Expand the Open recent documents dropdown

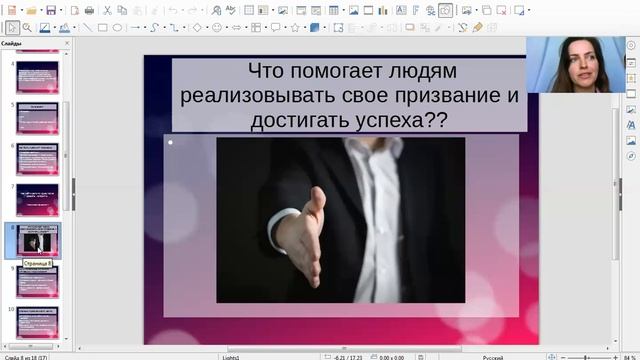point(41,11)
